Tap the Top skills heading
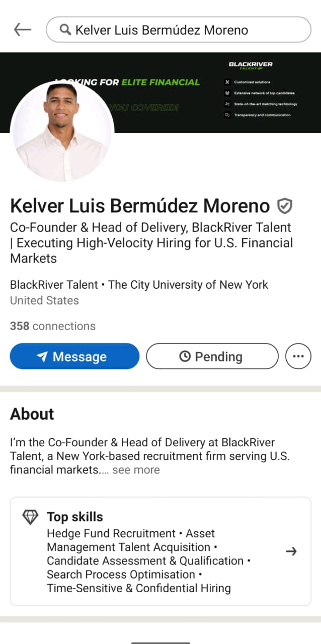Viewport: 321px width, 644px height. [x=74, y=517]
